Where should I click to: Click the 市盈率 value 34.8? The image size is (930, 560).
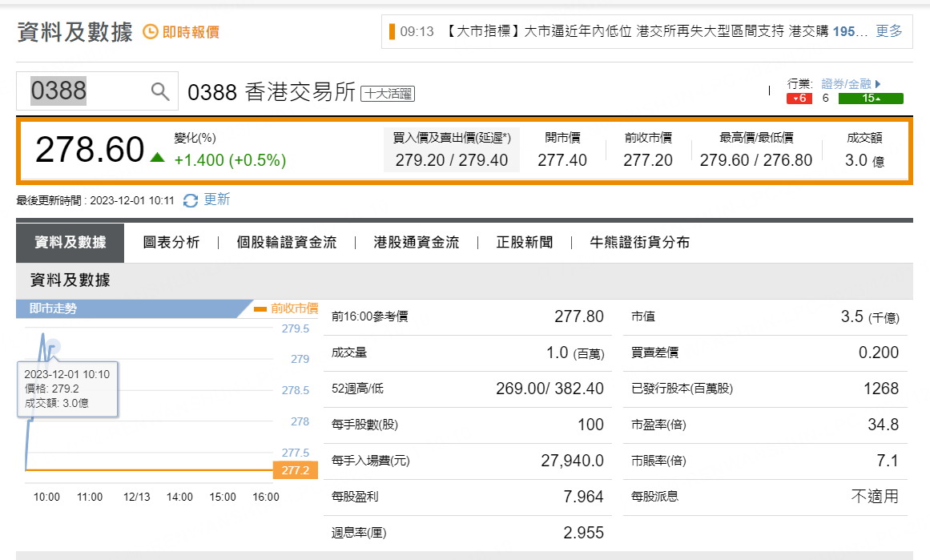tap(884, 425)
